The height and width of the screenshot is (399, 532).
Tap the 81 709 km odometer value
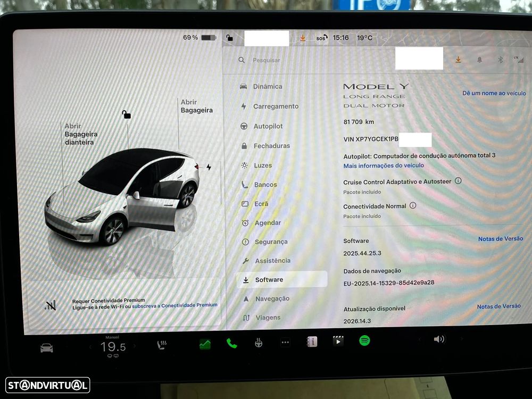[359, 122]
